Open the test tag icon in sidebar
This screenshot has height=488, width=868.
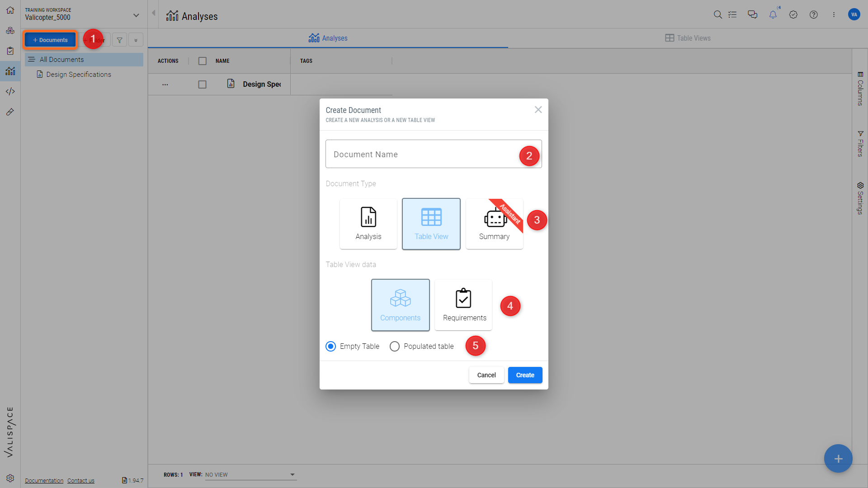tap(10, 112)
